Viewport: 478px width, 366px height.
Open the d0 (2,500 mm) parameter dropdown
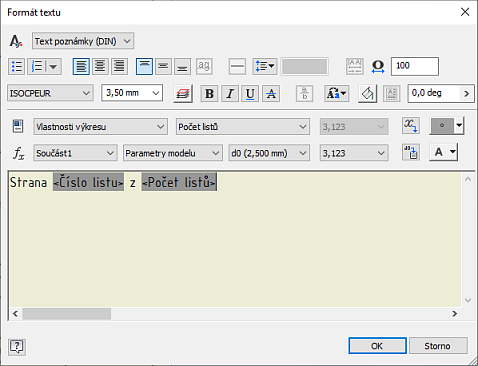[269, 153]
